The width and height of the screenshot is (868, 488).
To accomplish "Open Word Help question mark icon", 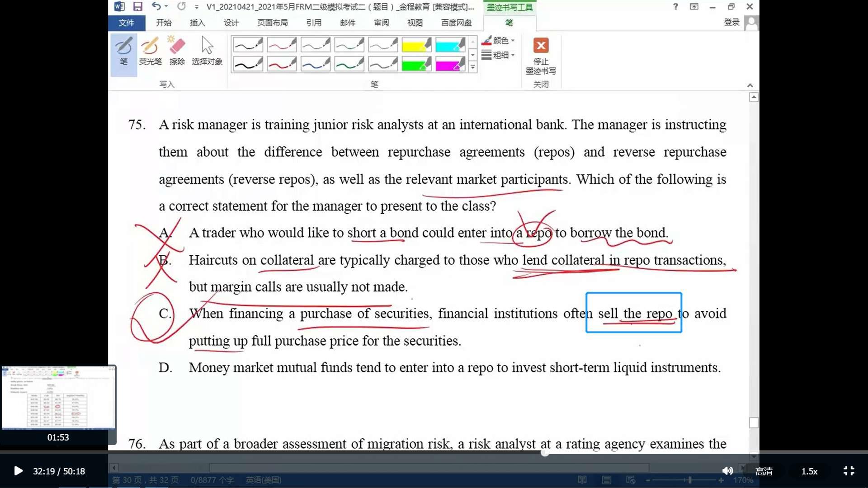I will coord(675,6).
